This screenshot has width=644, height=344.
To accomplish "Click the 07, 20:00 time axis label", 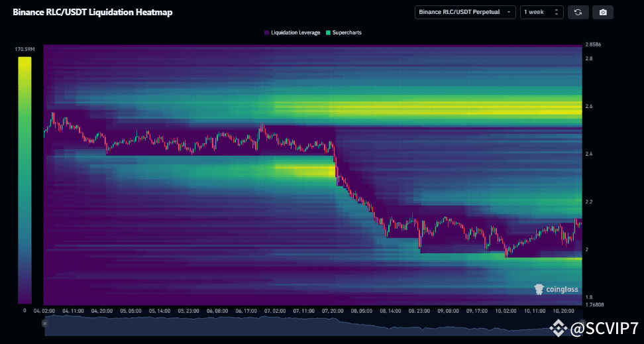I will point(333,310).
